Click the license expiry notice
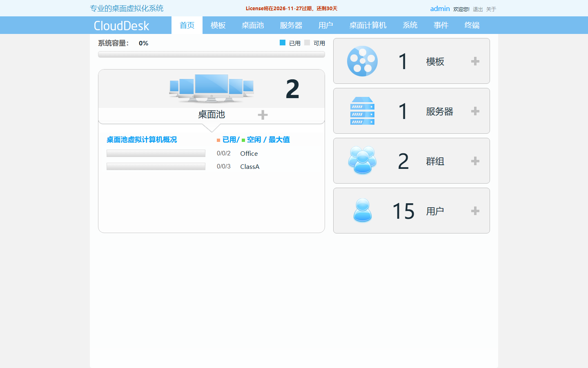588x368 pixels. [292, 9]
